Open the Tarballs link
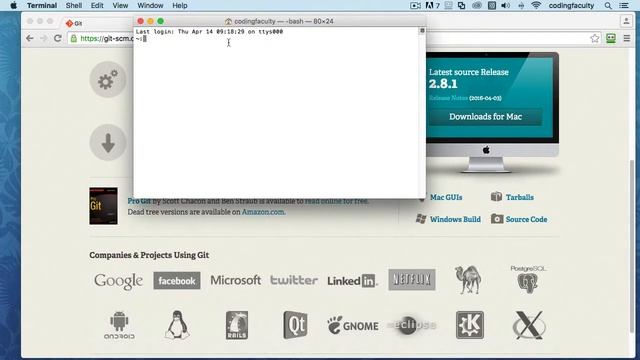 click(519, 197)
